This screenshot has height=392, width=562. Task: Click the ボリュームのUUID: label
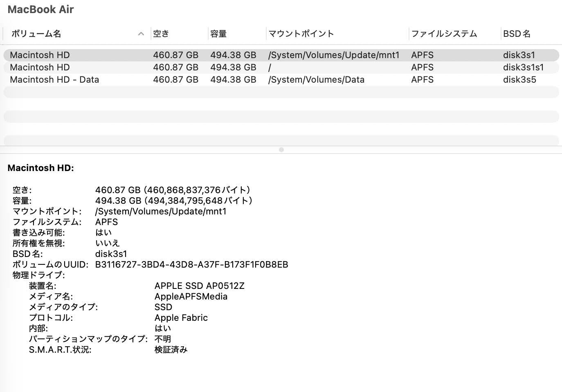click(x=50, y=265)
